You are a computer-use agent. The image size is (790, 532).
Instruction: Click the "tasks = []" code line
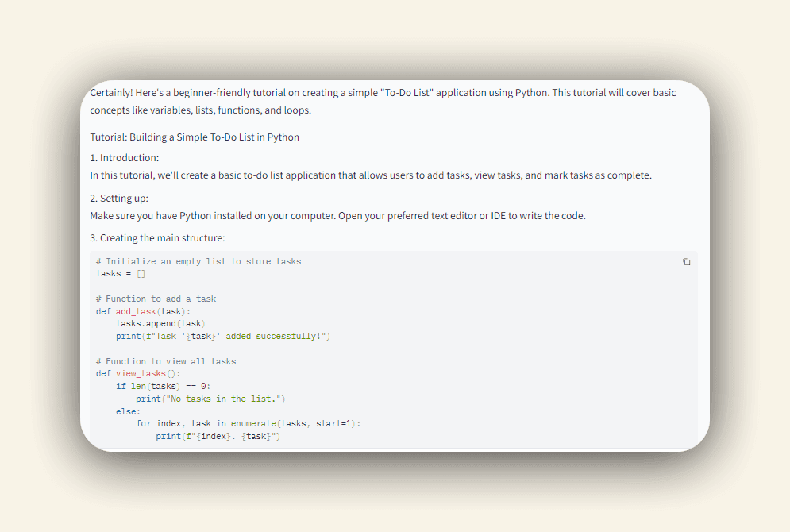point(121,274)
